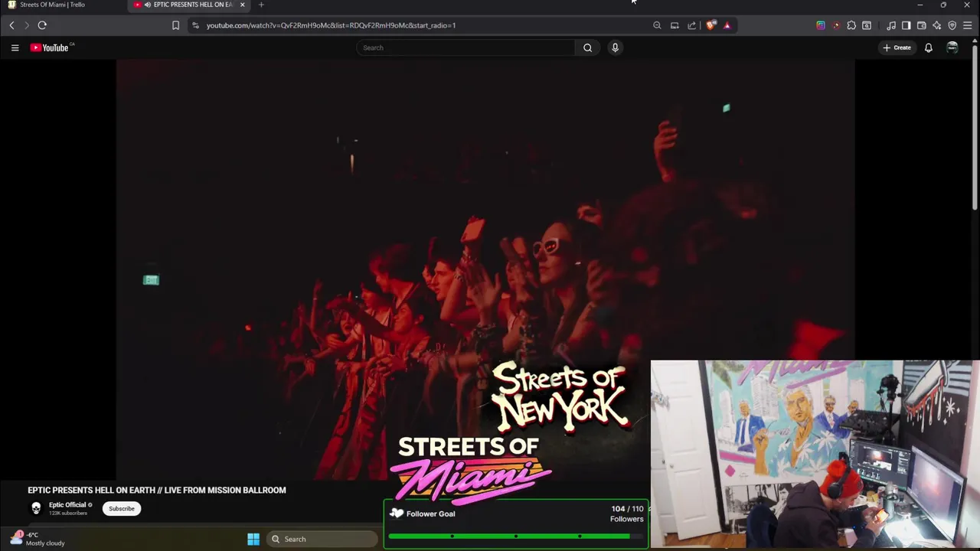Image resolution: width=980 pixels, height=551 pixels.
Task: Open the weather widget showing Mostly cloudy
Action: click(x=38, y=539)
